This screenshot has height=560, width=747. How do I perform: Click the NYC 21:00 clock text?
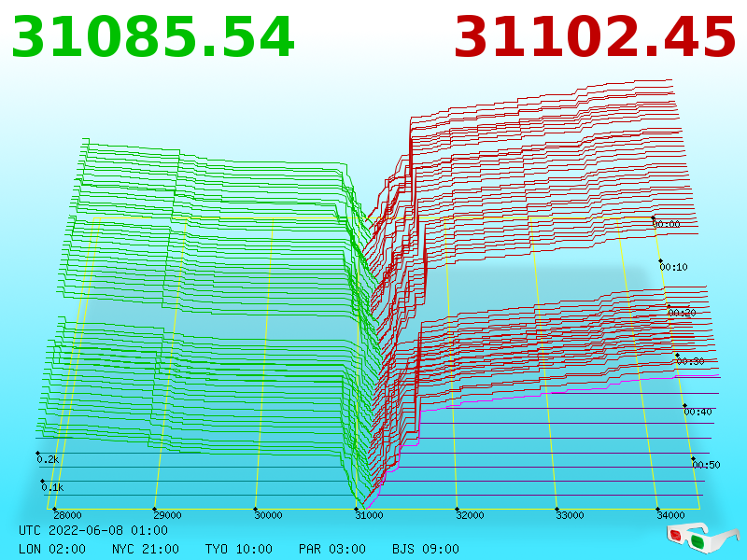[x=146, y=549]
